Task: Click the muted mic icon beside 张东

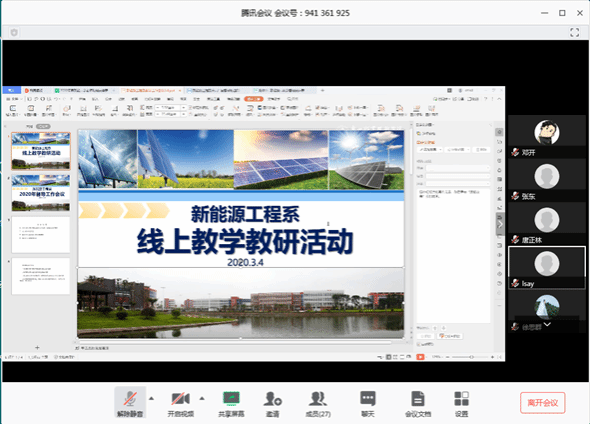Action: coord(515,196)
